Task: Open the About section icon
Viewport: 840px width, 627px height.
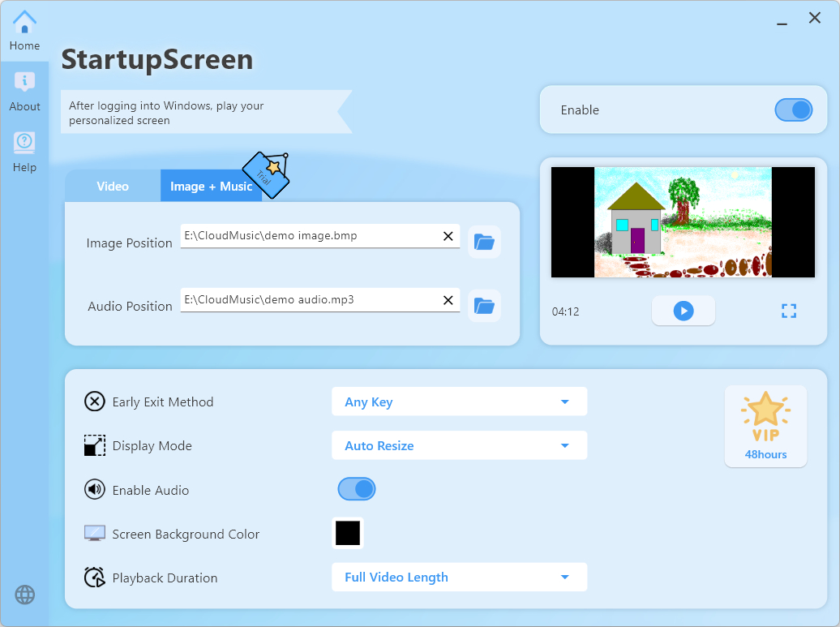Action: pos(24,82)
